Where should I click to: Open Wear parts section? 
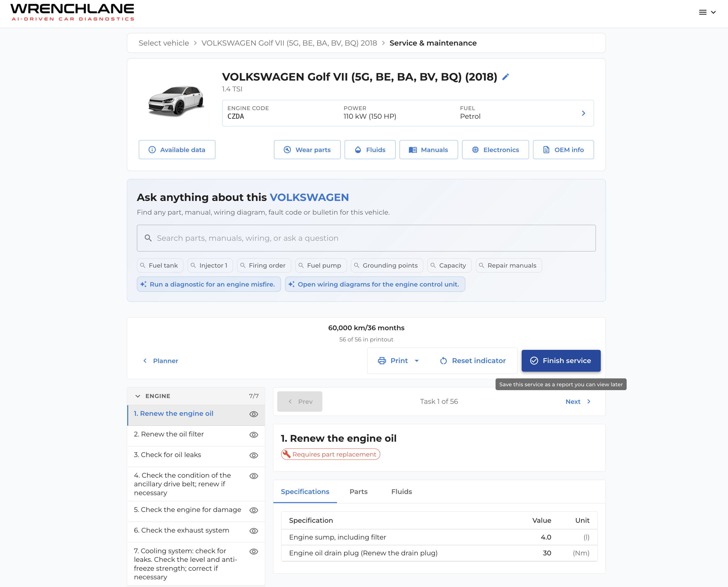307,150
